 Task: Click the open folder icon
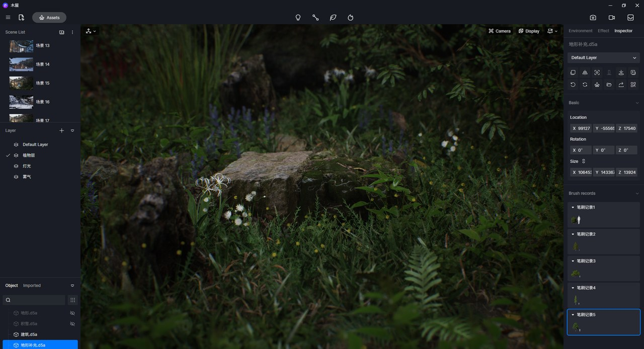(609, 85)
